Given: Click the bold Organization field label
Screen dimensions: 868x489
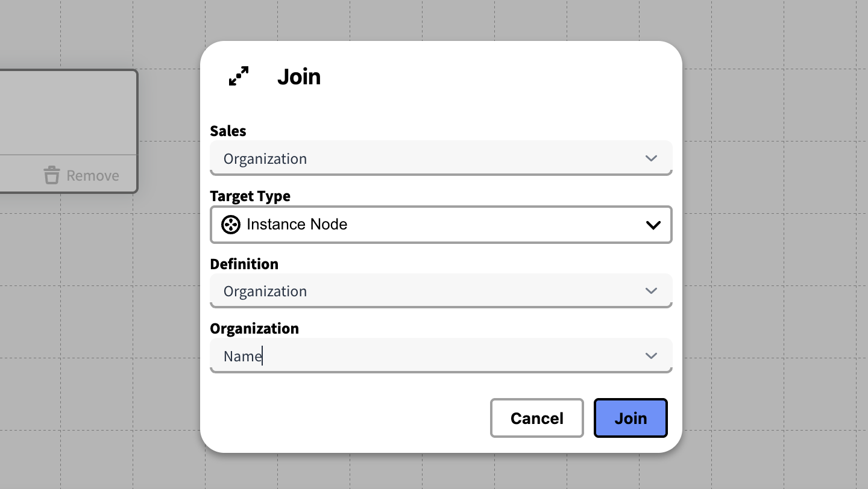Looking at the screenshot, I should coord(254,328).
